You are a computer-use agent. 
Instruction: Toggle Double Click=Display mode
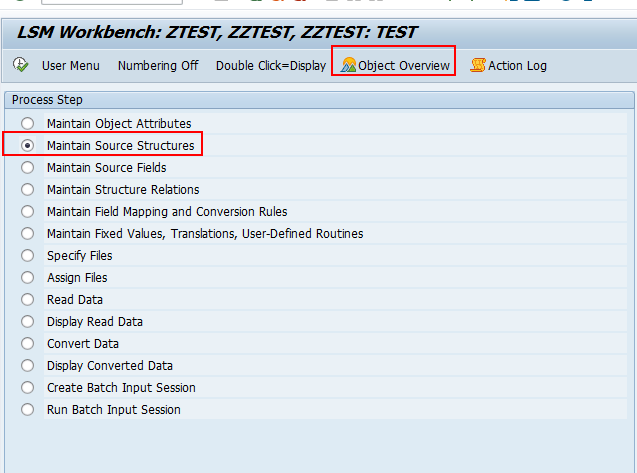pos(271,65)
